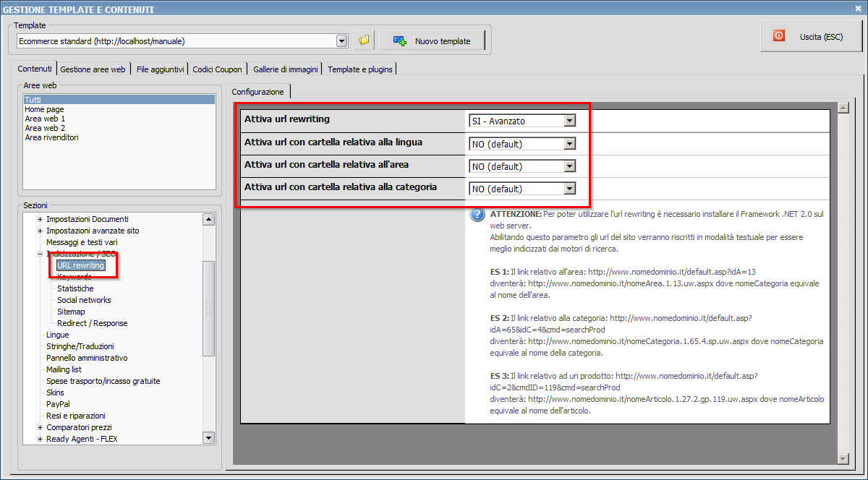This screenshot has width=868, height=480.
Task: Click the window close X in title bar
Action: tap(858, 9)
